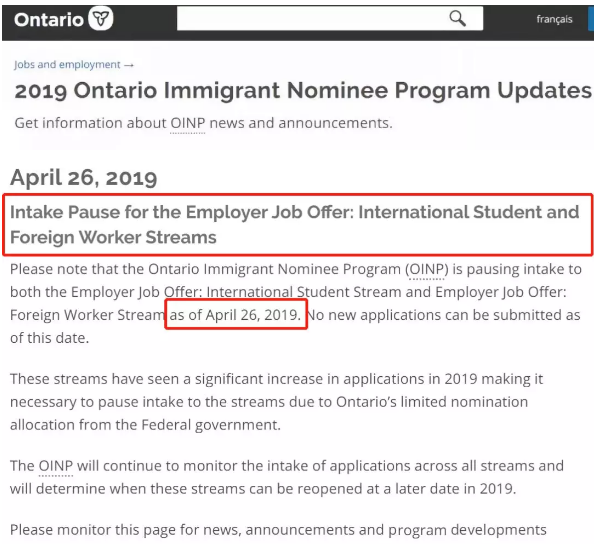
Task: Click the Ontario trillium logo icon
Action: [x=101, y=18]
